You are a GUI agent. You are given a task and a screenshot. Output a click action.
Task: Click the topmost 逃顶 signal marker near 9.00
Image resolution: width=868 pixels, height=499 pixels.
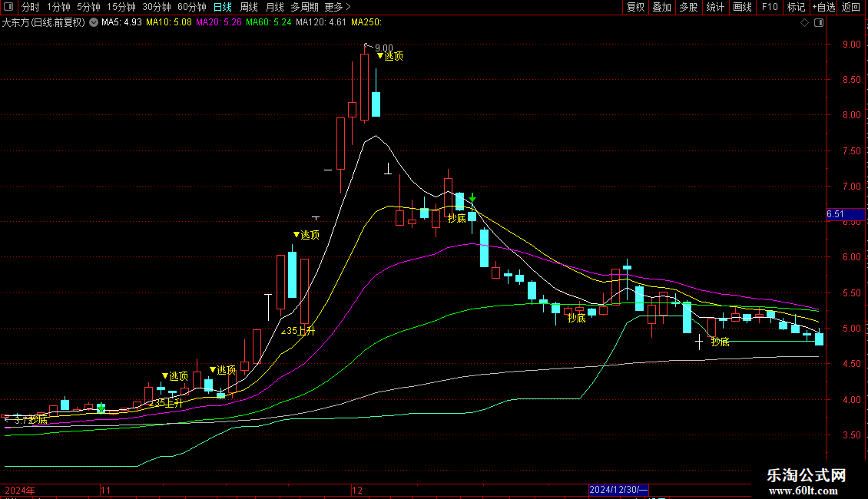coord(390,56)
